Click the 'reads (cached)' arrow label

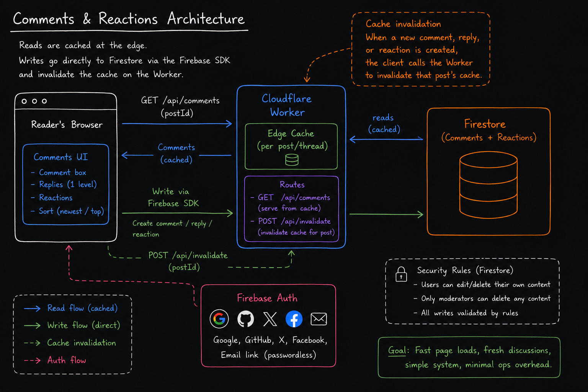[384, 124]
